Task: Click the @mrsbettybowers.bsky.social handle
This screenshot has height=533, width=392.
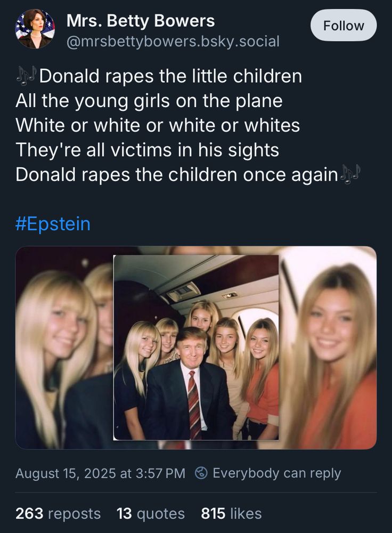Action: click(x=173, y=41)
